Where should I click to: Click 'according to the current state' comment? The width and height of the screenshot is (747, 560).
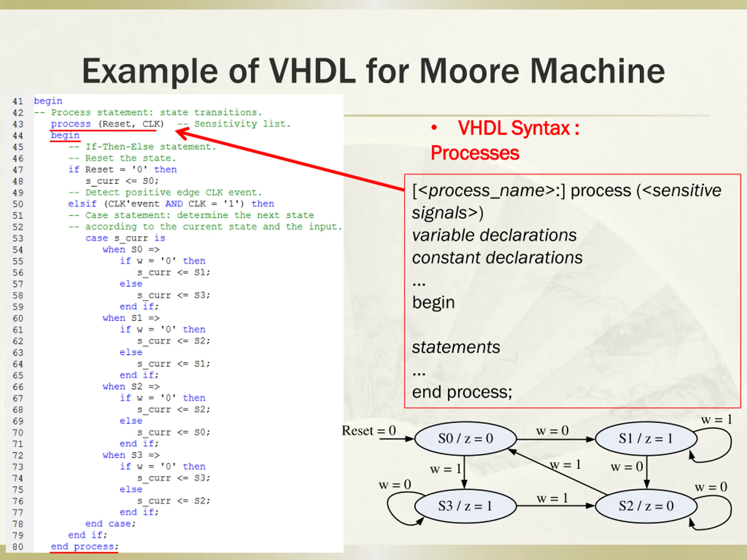click(171, 227)
